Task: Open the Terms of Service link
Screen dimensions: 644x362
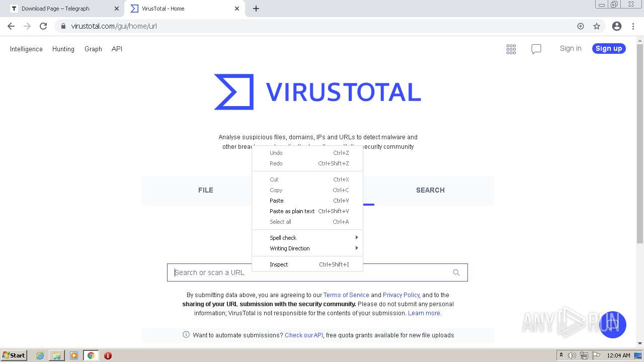Action: pos(346,295)
